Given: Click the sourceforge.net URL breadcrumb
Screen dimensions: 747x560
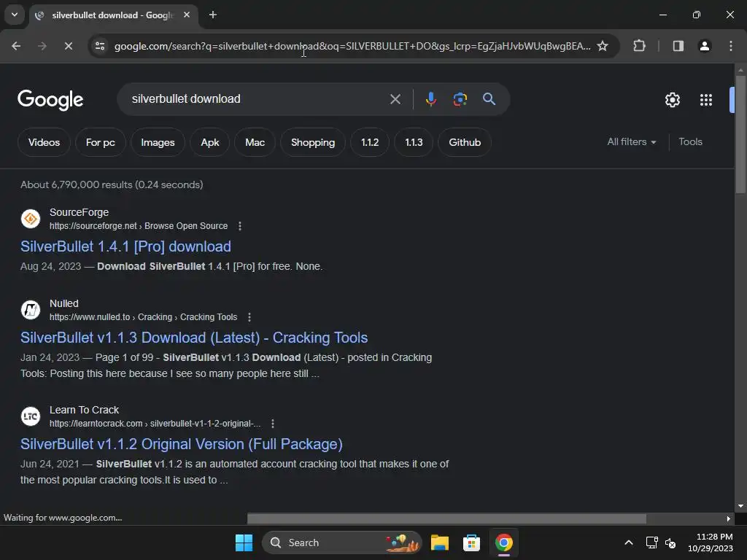Looking at the screenshot, I should [139, 226].
